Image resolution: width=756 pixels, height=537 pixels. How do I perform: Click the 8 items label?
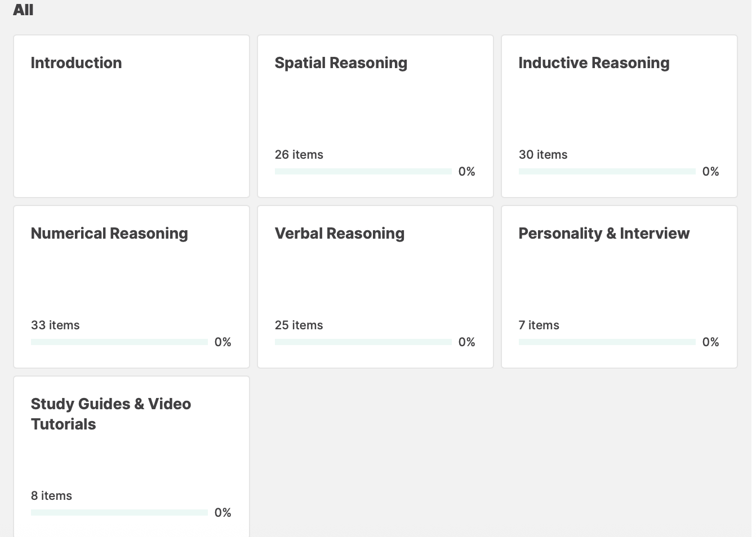(51, 496)
